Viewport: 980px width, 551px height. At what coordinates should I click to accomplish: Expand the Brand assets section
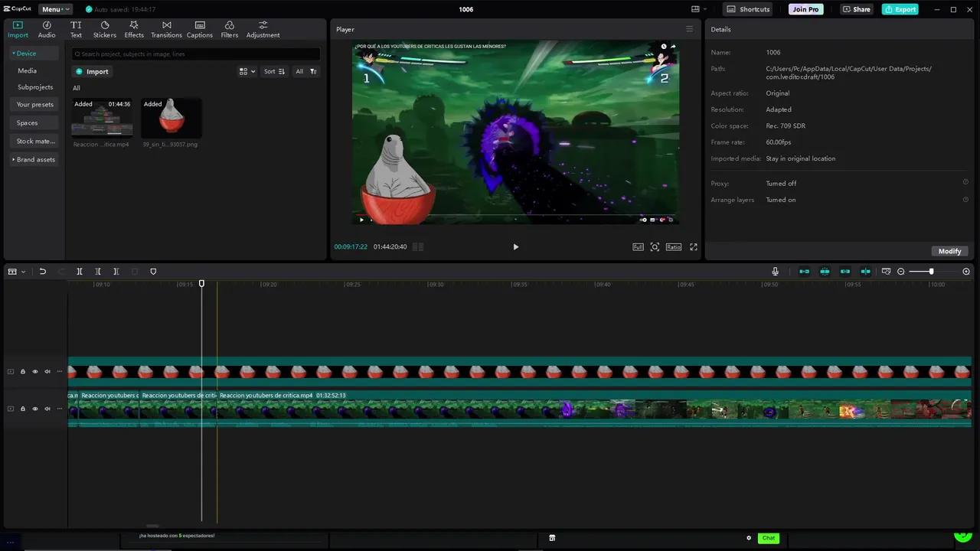click(x=34, y=159)
